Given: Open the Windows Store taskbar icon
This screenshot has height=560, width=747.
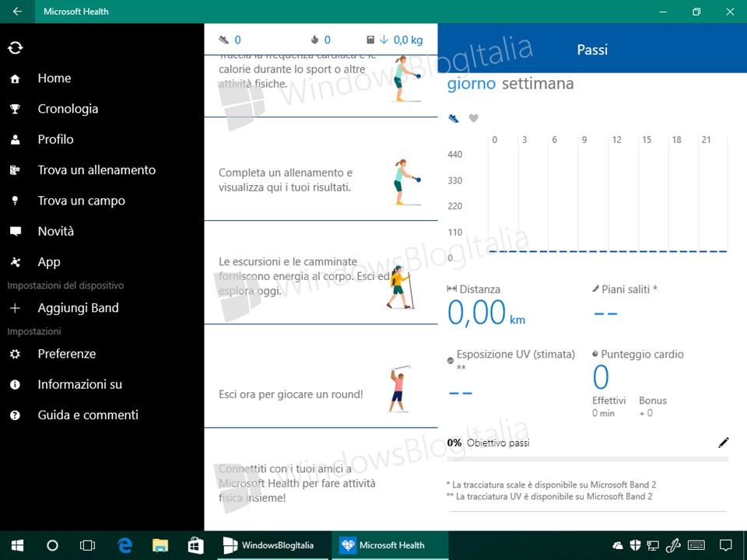Looking at the screenshot, I should (196, 545).
